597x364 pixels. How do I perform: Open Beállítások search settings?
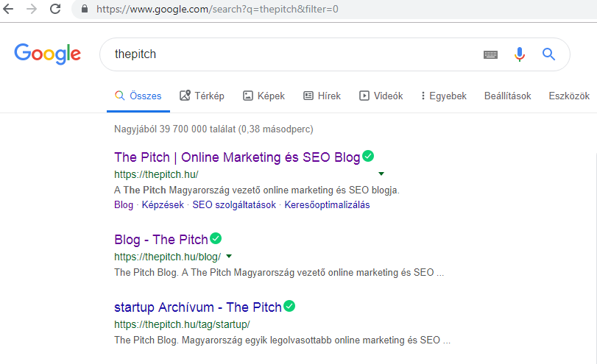(x=507, y=96)
